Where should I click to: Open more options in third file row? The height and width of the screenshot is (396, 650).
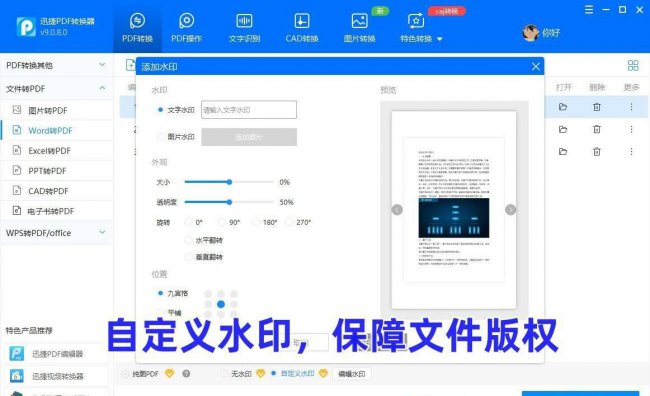[x=631, y=151]
